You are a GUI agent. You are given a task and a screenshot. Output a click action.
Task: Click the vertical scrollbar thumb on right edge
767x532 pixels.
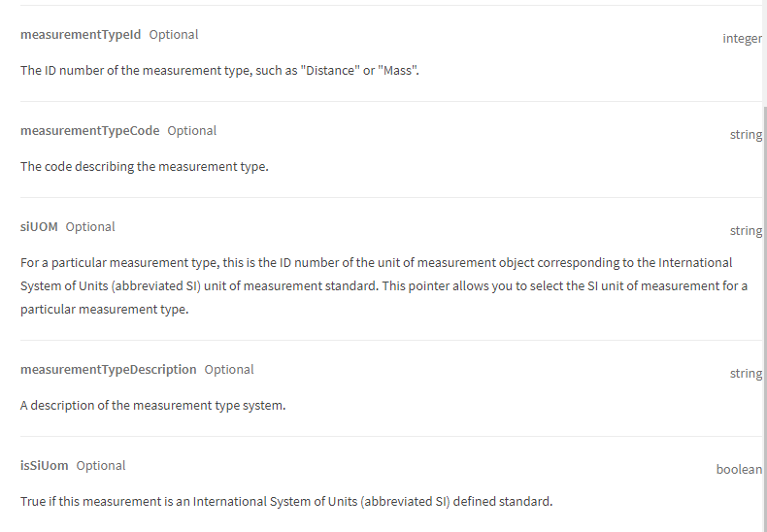tap(764, 317)
